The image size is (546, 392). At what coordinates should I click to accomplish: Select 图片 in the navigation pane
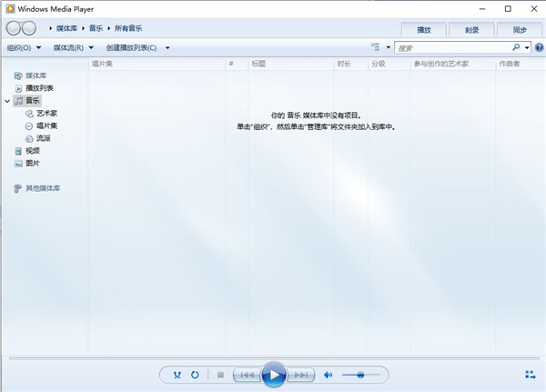(x=33, y=164)
